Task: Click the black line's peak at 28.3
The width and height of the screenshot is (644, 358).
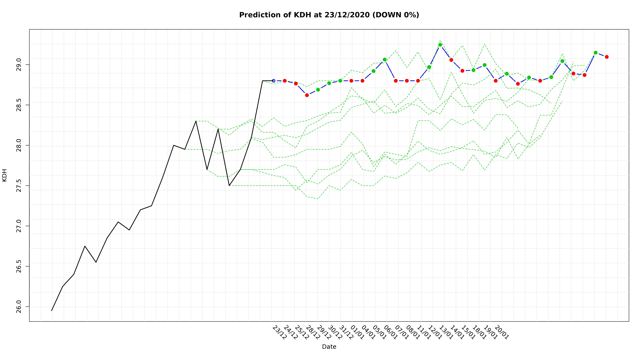Action: (x=196, y=121)
